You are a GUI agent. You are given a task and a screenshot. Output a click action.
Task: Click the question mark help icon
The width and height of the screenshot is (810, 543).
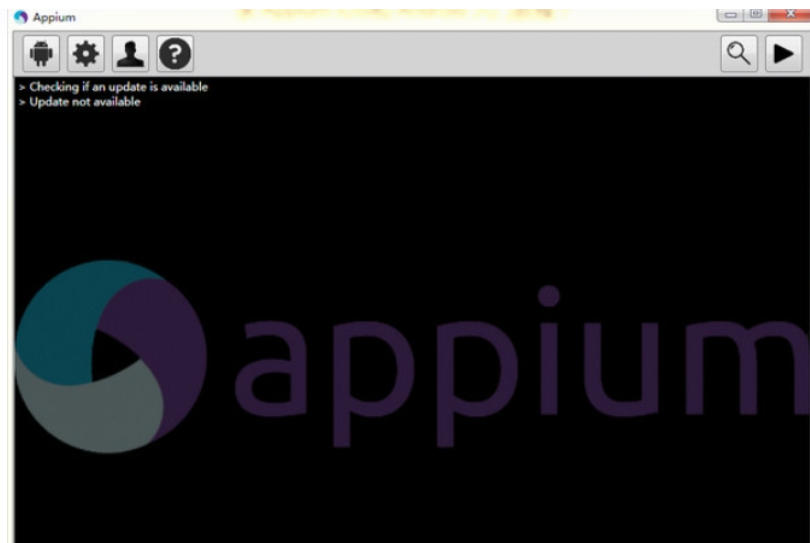(x=172, y=54)
